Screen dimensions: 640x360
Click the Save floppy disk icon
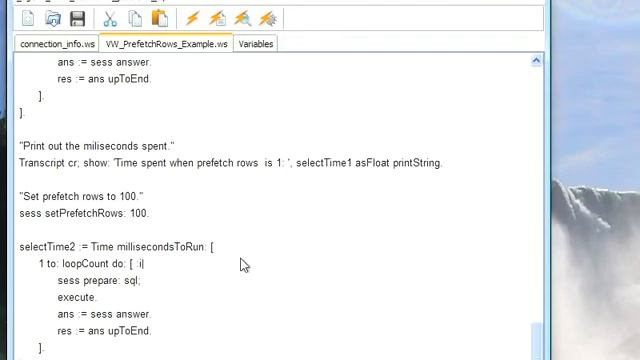click(77, 19)
